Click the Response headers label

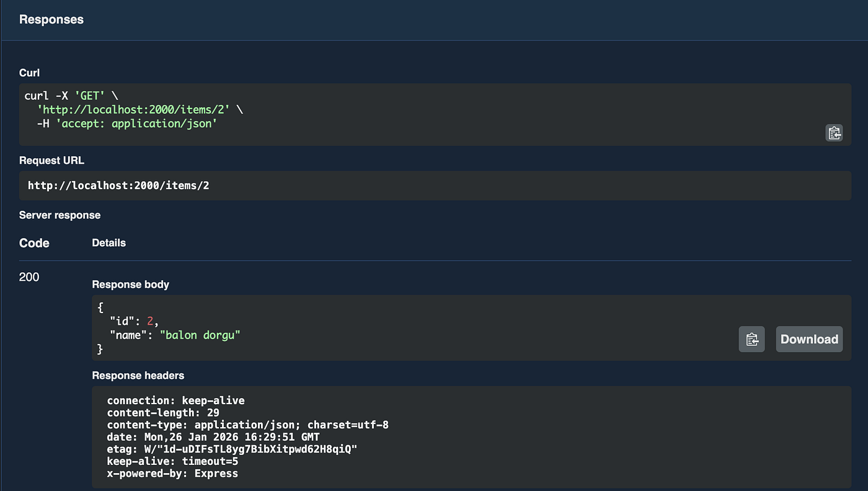point(138,375)
